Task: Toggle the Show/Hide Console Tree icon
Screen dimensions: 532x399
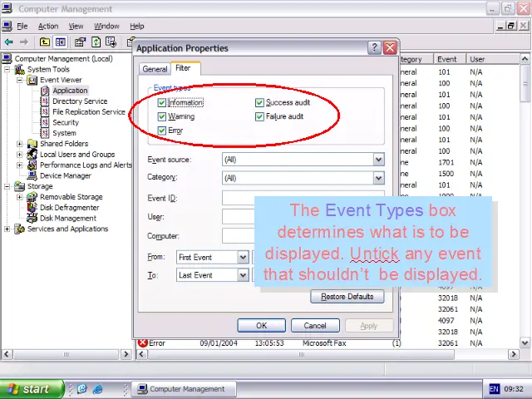Action: click(x=61, y=42)
